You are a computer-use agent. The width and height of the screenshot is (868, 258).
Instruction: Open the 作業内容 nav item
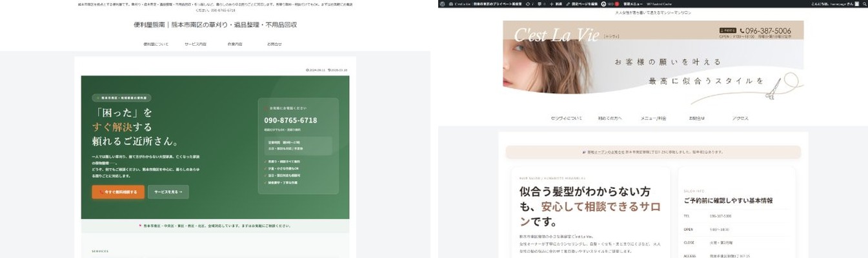click(x=234, y=44)
